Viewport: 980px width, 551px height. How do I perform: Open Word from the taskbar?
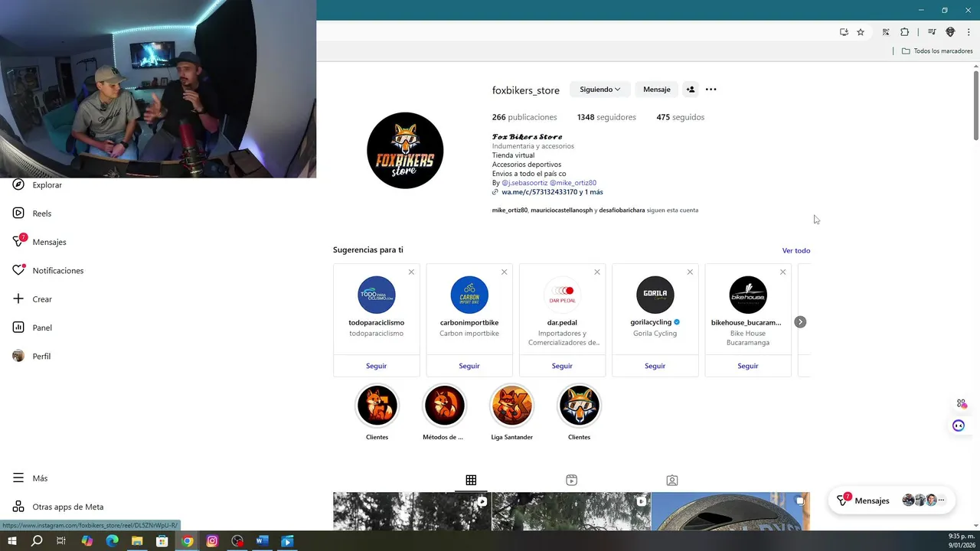[262, 541]
